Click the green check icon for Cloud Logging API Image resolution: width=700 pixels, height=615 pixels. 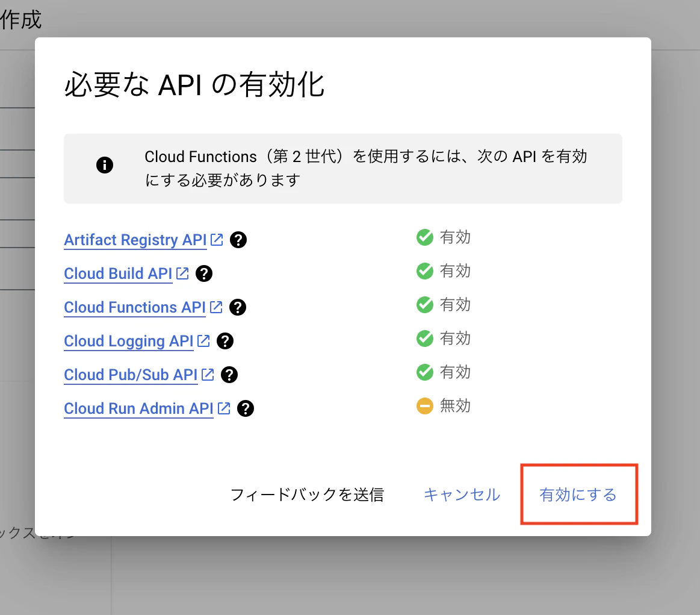pyautogui.click(x=425, y=338)
